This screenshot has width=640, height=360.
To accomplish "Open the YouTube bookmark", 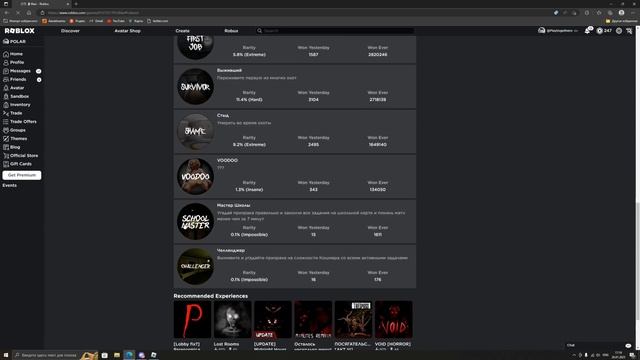I will [x=116, y=21].
